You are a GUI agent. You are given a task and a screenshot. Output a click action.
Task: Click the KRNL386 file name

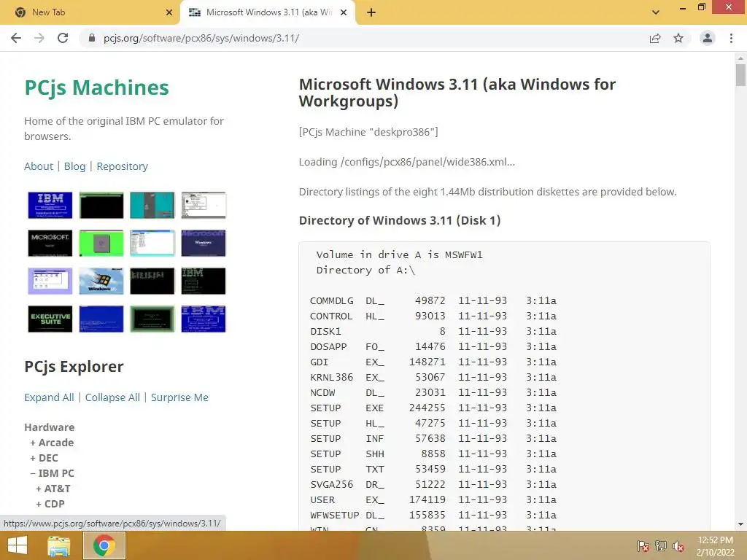[332, 377]
